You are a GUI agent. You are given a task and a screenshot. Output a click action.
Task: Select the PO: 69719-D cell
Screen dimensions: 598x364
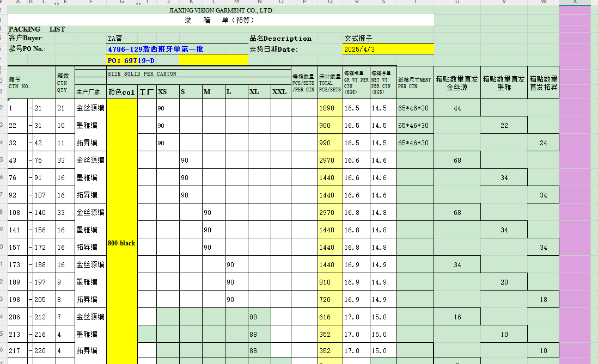(x=142, y=60)
